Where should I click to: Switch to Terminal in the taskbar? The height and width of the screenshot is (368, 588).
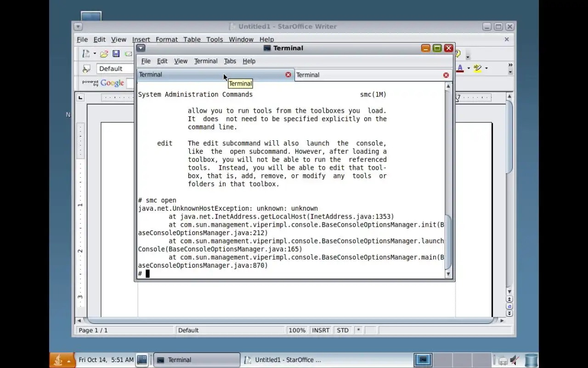(197, 360)
